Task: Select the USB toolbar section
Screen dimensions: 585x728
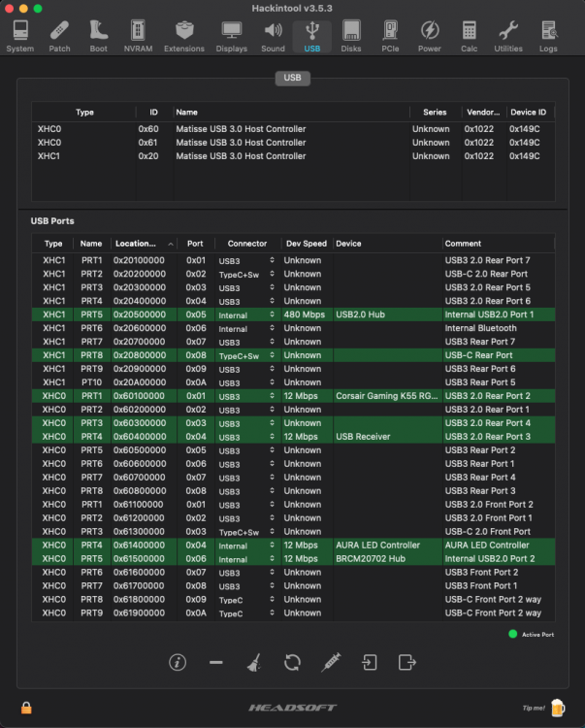Action: point(311,36)
